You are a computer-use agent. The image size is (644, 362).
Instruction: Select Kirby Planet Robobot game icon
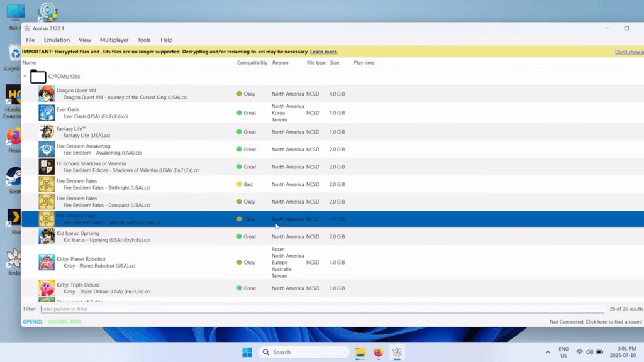(x=47, y=262)
